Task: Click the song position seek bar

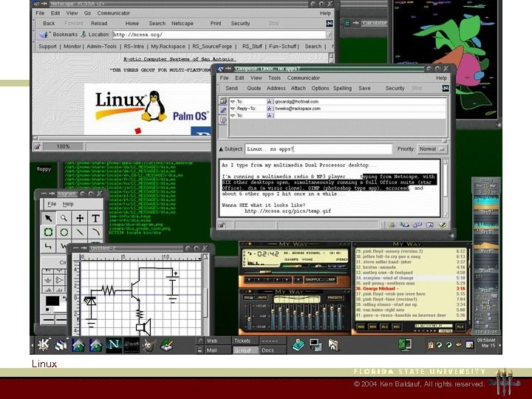Action: (x=297, y=272)
